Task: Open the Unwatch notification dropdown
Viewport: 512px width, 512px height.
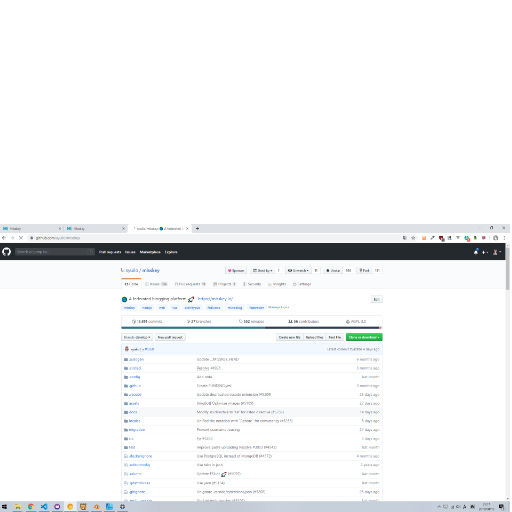Action: click(298, 270)
